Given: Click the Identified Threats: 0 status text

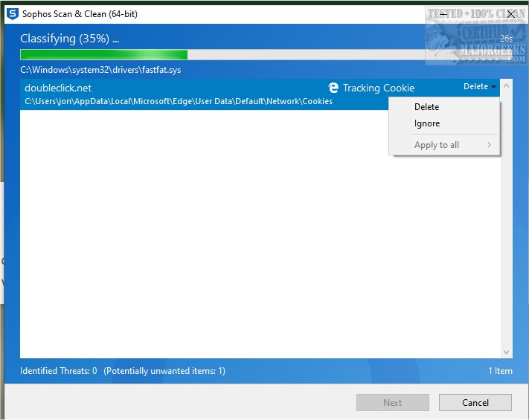Looking at the screenshot, I should (x=58, y=371).
